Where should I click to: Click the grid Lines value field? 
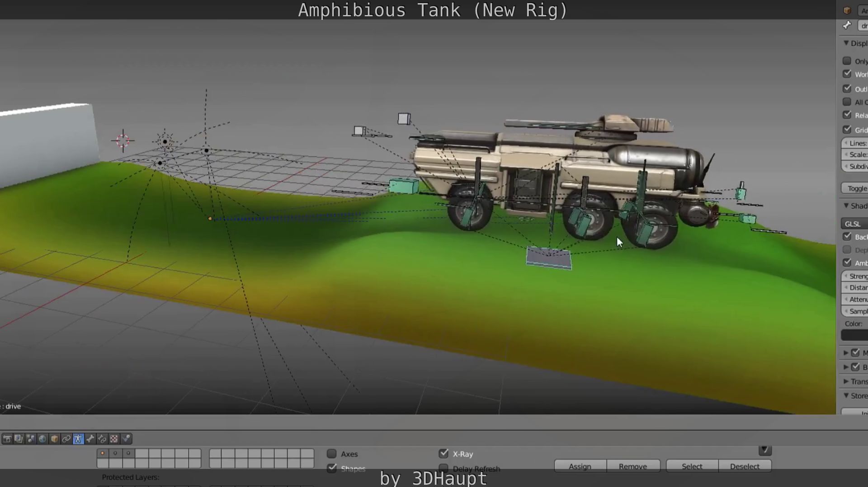(x=854, y=143)
